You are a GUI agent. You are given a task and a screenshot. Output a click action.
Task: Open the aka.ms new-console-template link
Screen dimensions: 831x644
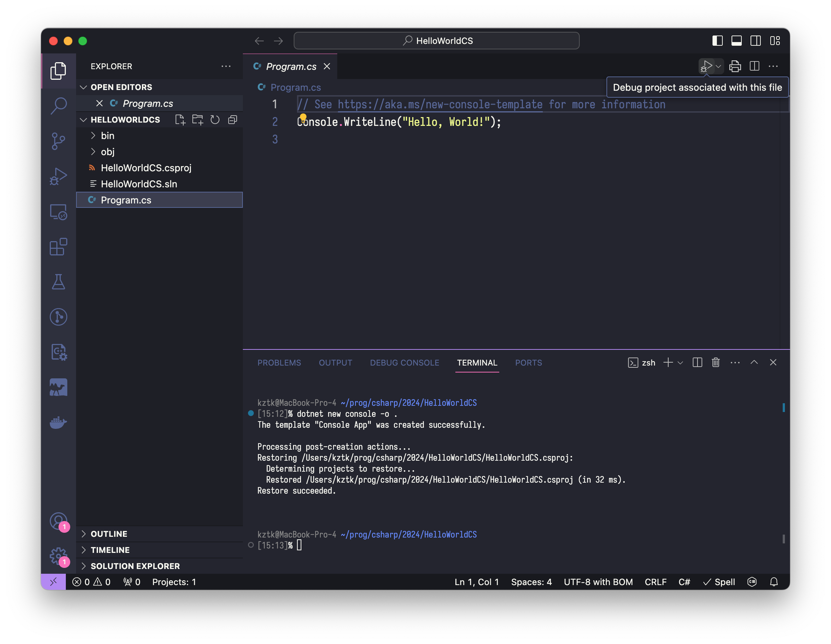[x=440, y=104]
